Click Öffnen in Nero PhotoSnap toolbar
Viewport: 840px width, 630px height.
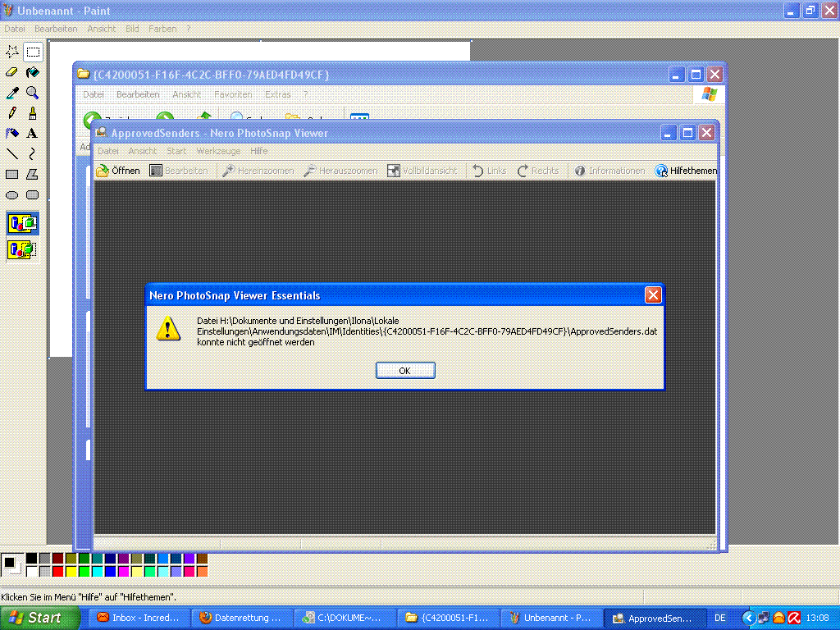pyautogui.click(x=118, y=171)
